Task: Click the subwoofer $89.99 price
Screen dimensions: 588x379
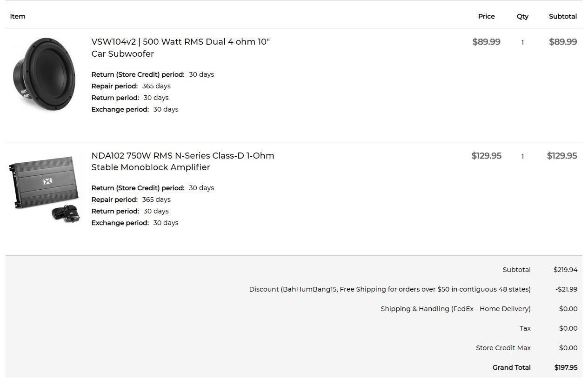Action: coord(486,42)
